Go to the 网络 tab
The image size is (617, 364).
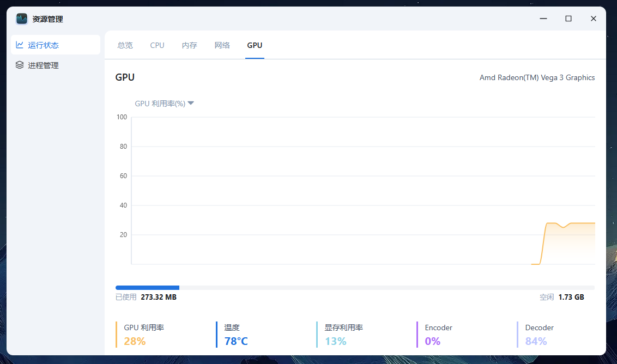(x=222, y=45)
